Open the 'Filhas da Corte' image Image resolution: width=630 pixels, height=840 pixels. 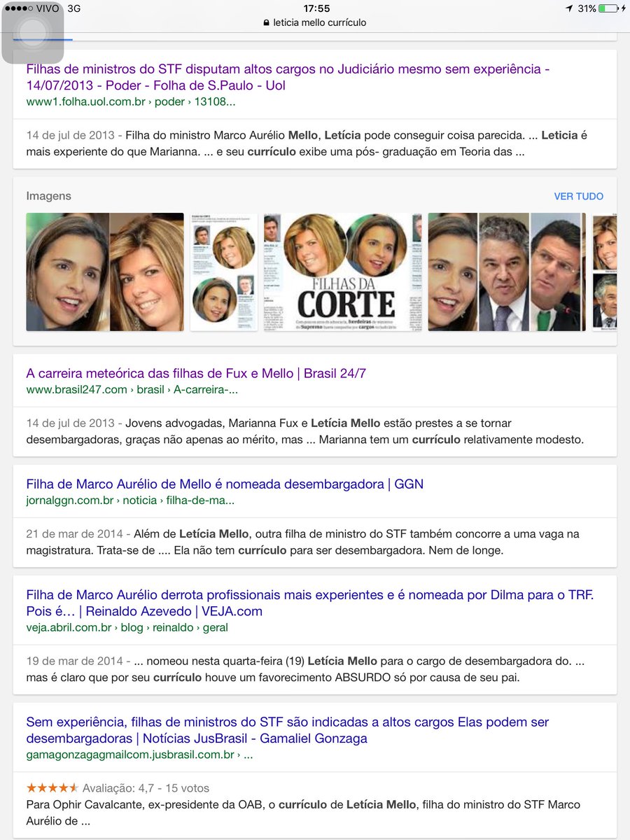click(x=343, y=272)
